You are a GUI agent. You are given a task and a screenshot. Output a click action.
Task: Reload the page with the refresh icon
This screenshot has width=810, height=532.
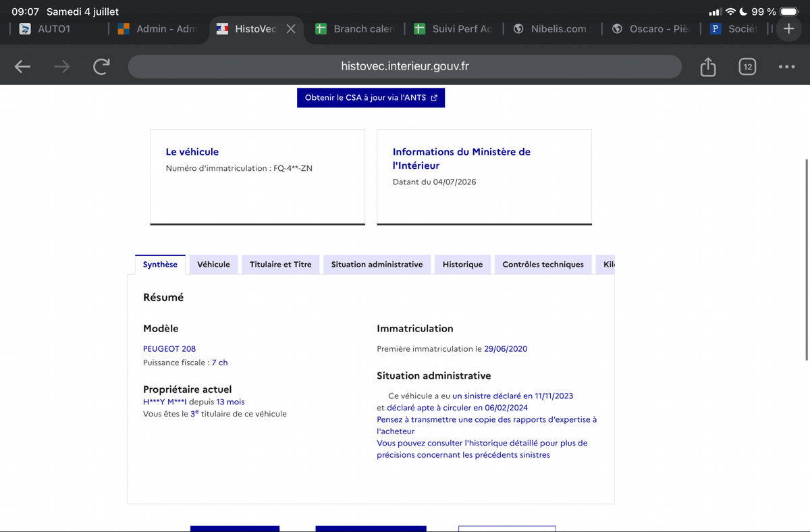[101, 66]
